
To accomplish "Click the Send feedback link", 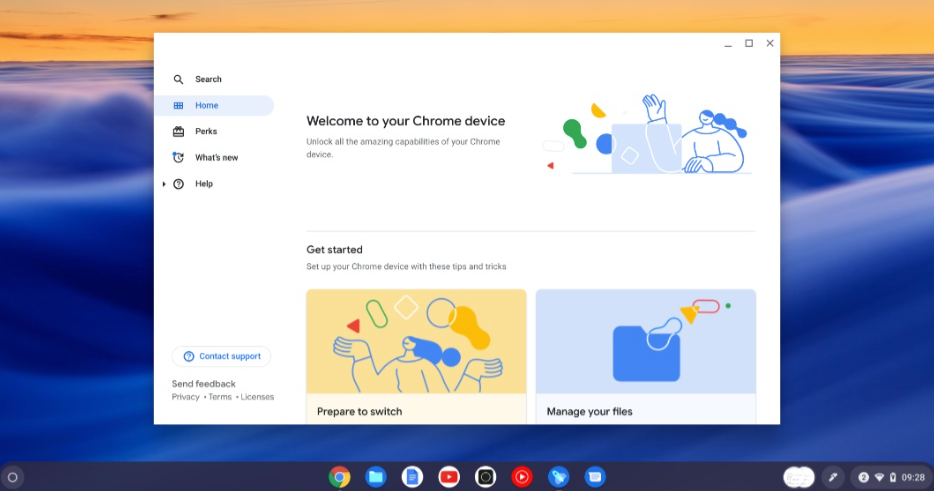I will tap(204, 384).
